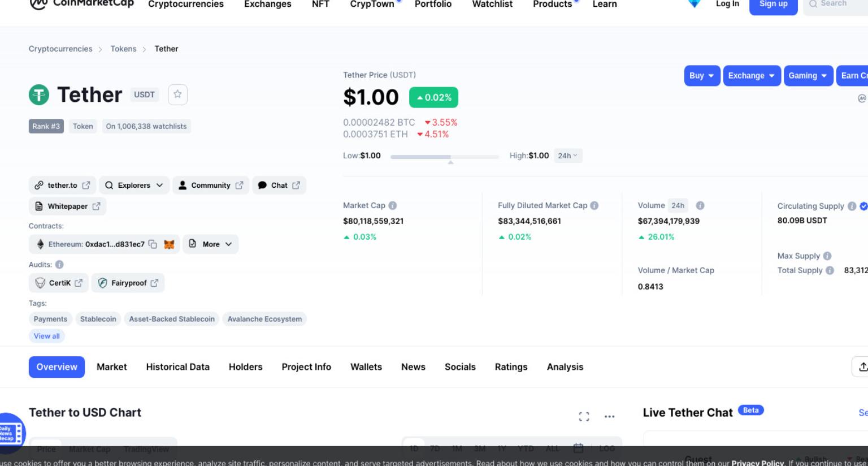
Task: Switch to the Wallets tab
Action: click(x=366, y=366)
